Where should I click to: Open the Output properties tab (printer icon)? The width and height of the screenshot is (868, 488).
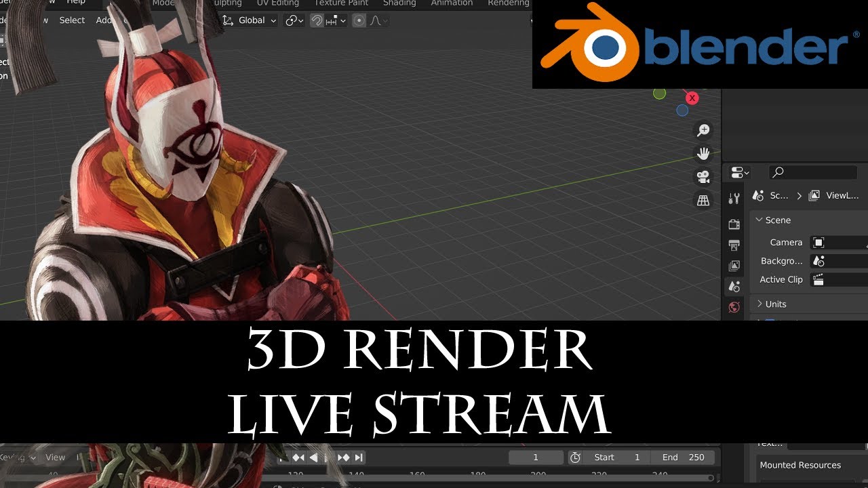[734, 245]
